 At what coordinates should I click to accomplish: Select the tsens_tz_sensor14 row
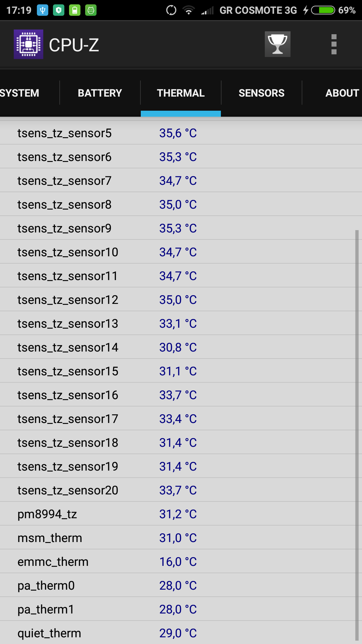(178, 347)
